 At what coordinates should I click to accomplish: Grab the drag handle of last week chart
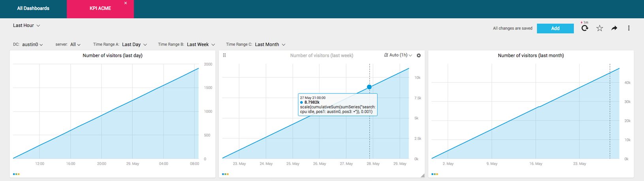click(224, 55)
